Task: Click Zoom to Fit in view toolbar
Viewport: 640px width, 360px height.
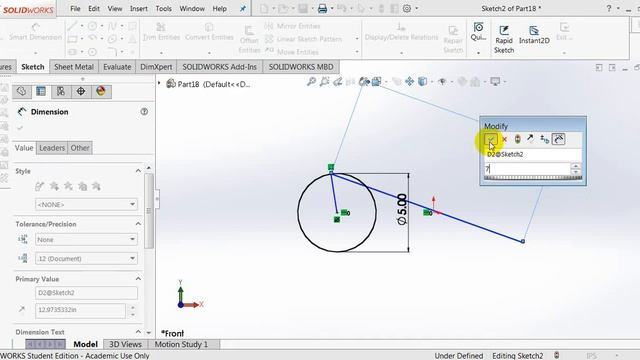Action: pos(311,82)
